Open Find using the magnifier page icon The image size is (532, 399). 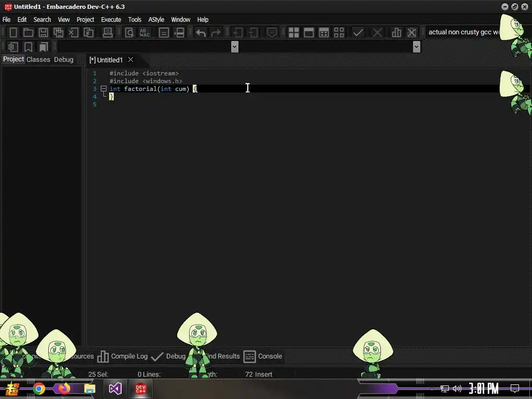pyautogui.click(x=129, y=33)
